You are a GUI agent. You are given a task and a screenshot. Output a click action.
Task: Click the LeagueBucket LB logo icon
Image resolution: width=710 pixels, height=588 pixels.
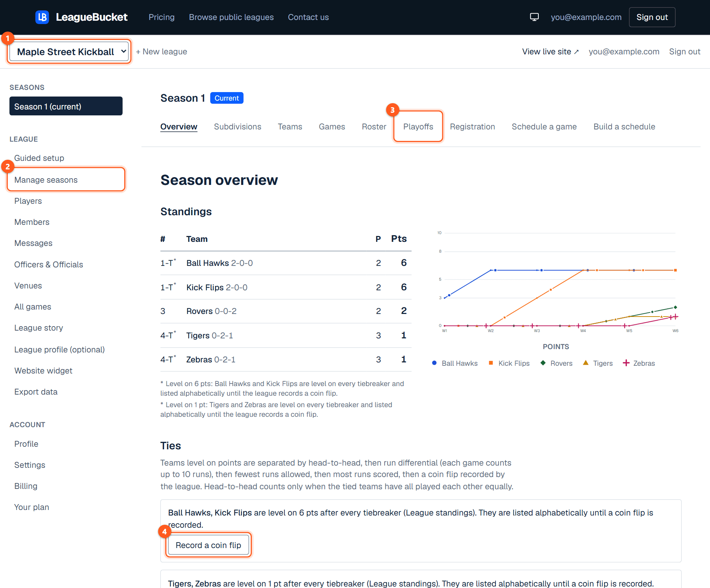[x=42, y=17]
